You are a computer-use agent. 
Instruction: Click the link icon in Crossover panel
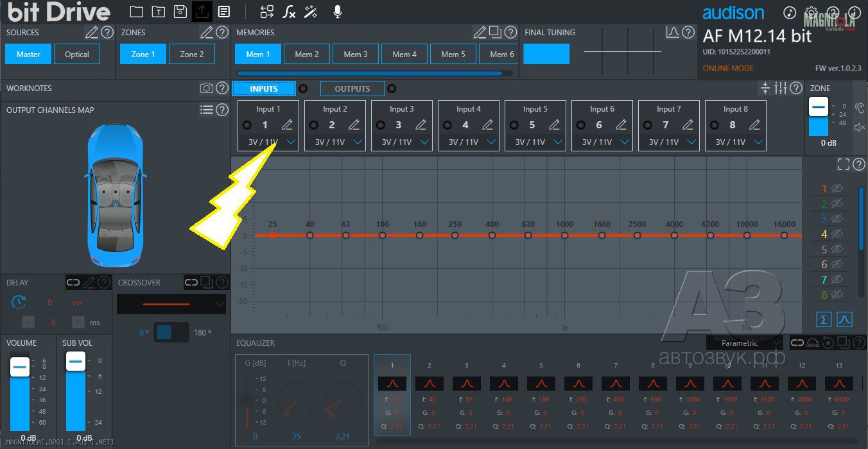coord(191,282)
